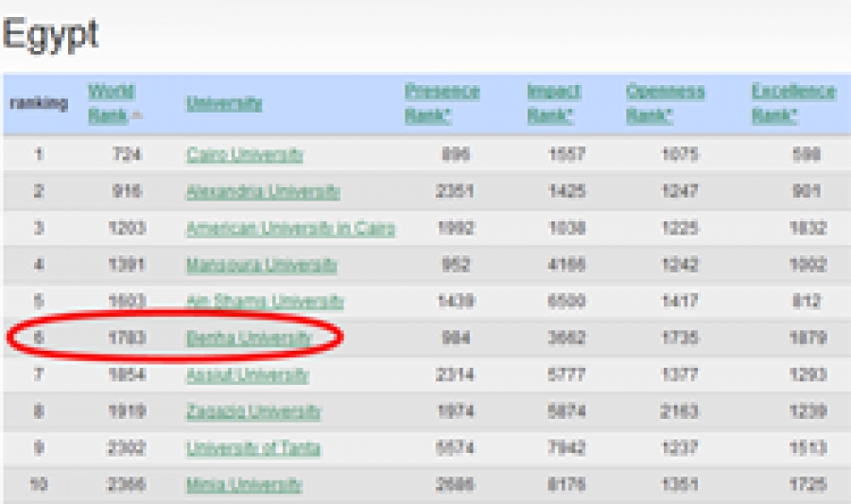Click presence rank 984 in Benha row
Viewport: 851px width, 504px height.
coord(456,338)
